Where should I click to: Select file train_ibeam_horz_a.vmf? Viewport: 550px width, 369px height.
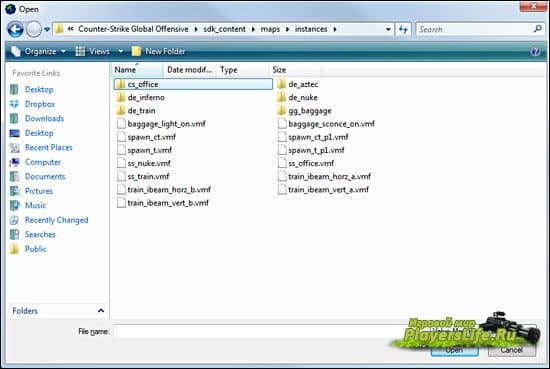(x=324, y=176)
